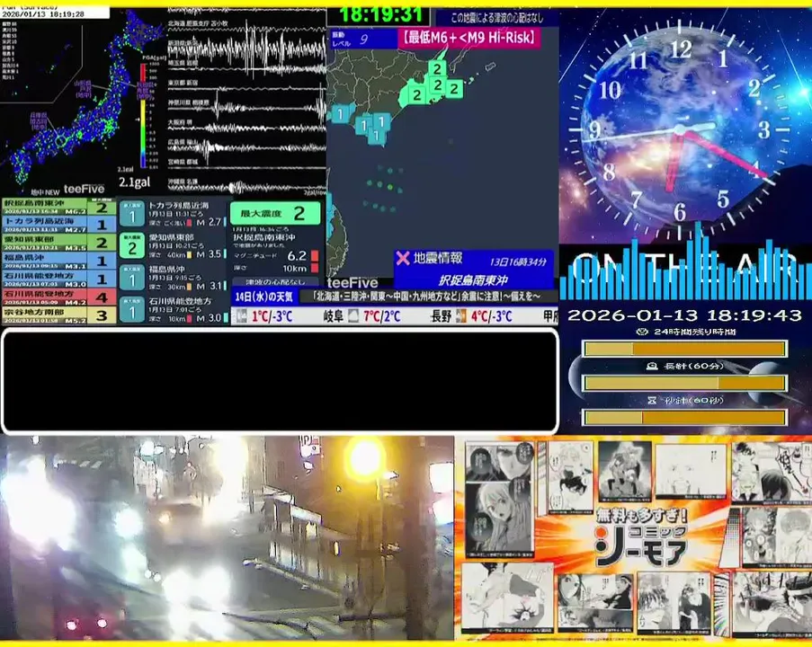Click the 津波の心配なし button
The width and height of the screenshot is (812, 647).
(275, 282)
